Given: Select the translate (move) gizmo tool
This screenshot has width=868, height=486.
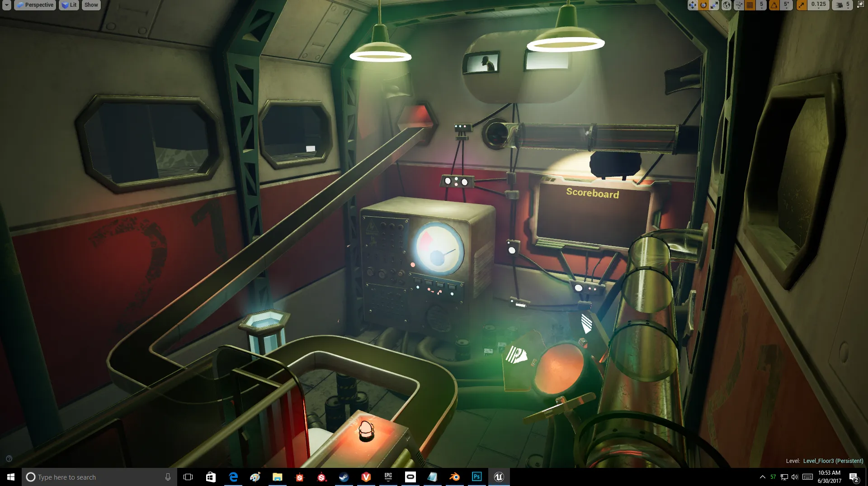Looking at the screenshot, I should 692,5.
